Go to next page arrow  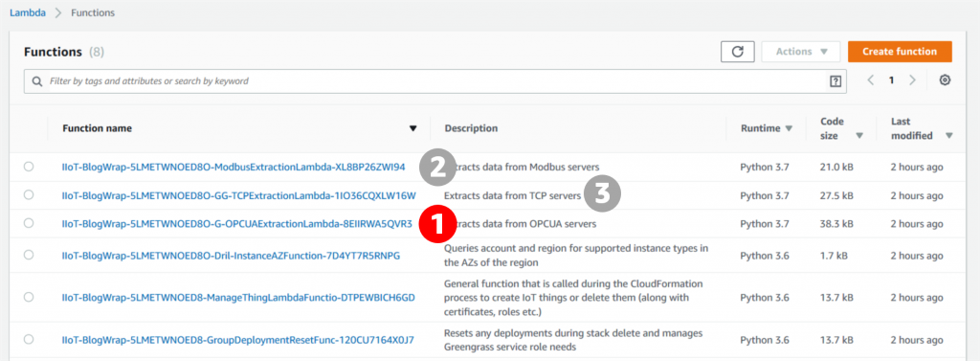(912, 80)
